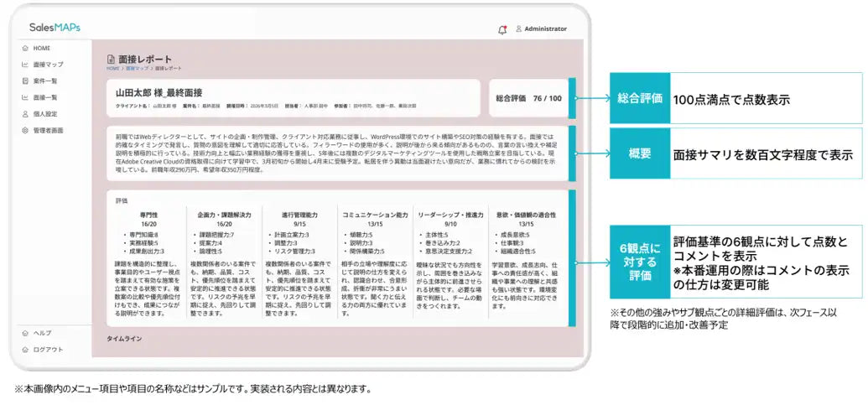Screen dimensions: 868x405
Task: Click the ヘルプ icon in sidebar
Action: tap(25, 333)
